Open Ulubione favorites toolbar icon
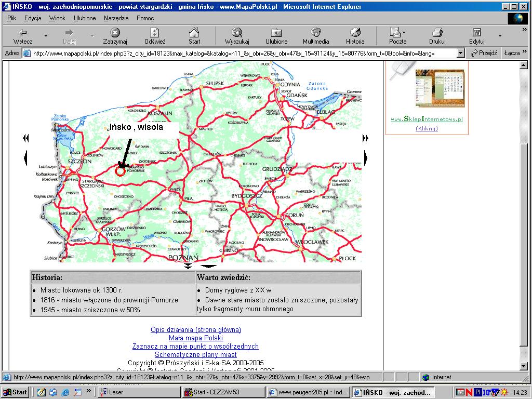532x399 pixels. tap(276, 33)
